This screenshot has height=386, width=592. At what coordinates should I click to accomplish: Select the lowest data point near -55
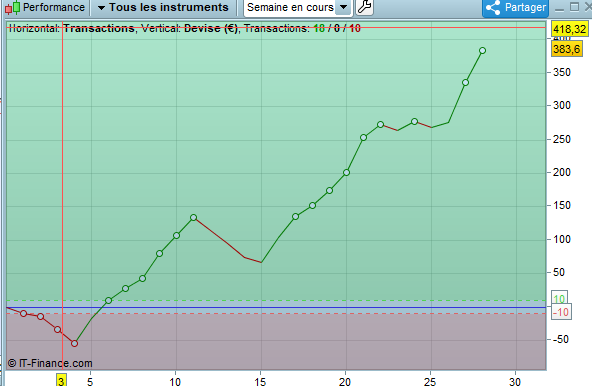click(x=74, y=343)
